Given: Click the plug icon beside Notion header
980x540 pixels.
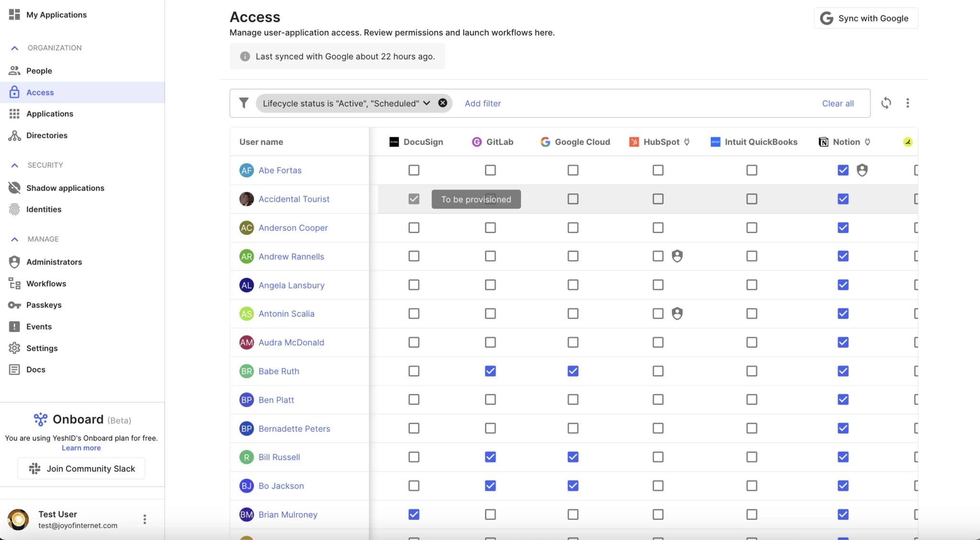Looking at the screenshot, I should 867,142.
